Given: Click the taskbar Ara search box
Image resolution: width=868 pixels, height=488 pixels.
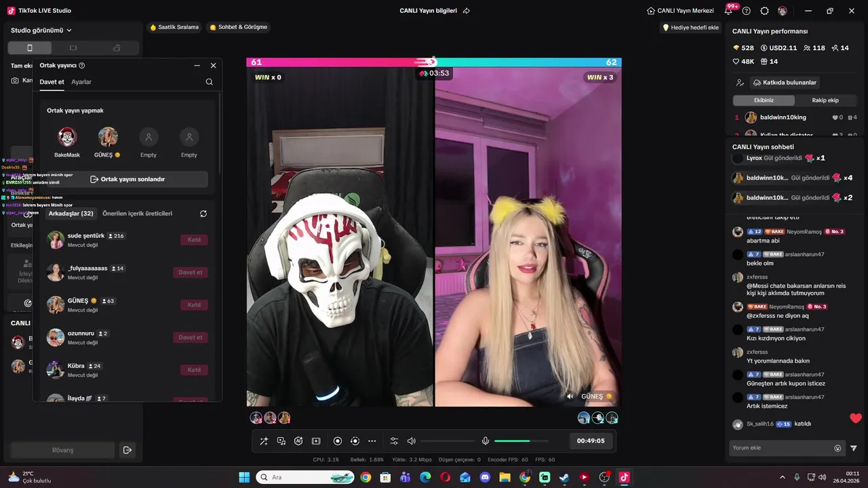Looking at the screenshot, I should click(x=305, y=477).
